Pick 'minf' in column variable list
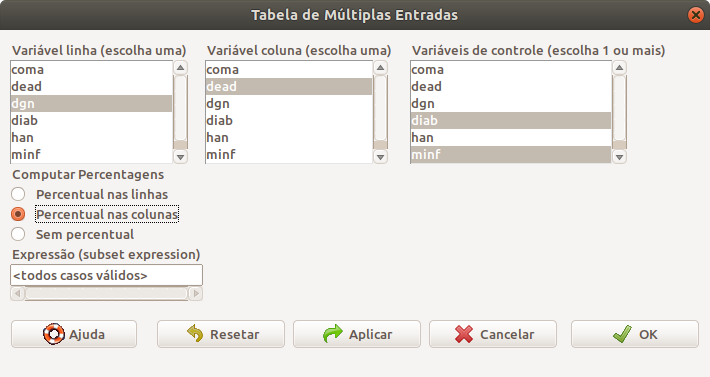Screen dimensions: 710x377 (289, 154)
